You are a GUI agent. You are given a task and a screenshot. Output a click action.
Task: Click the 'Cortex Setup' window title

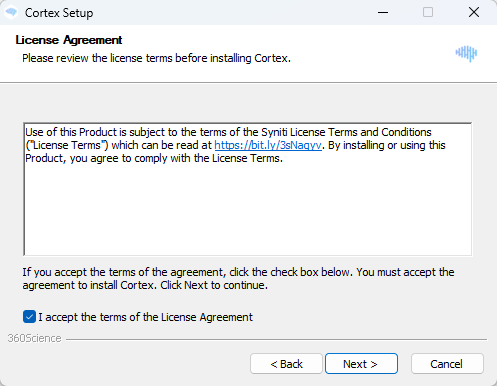point(59,13)
